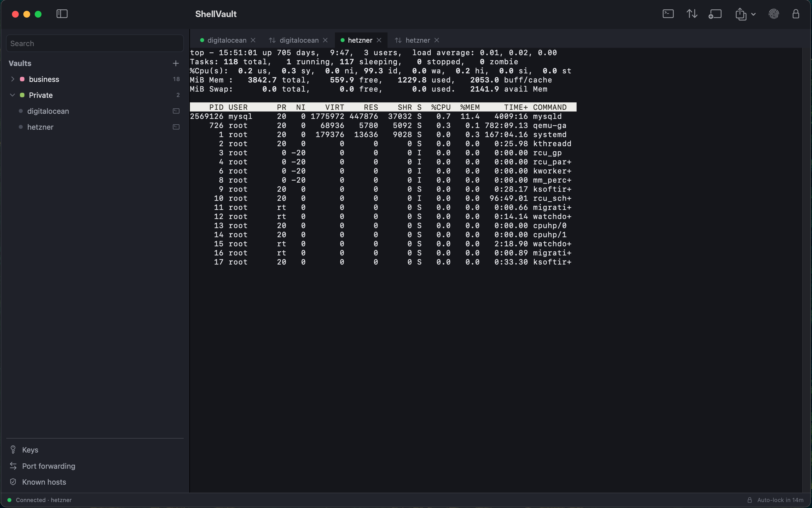Click the %CPU column header
Viewport: 812px width, 508px height.
[441, 107]
